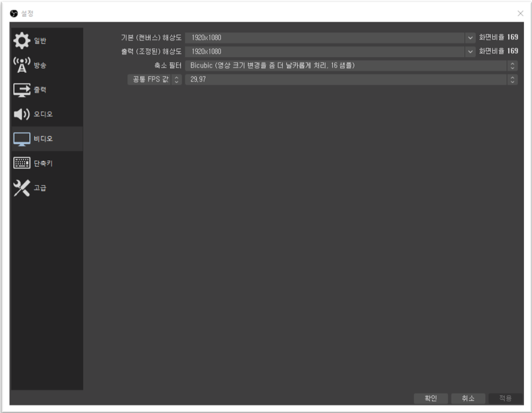Click the 적용 button
This screenshot has width=532, height=413.
pos(505,398)
